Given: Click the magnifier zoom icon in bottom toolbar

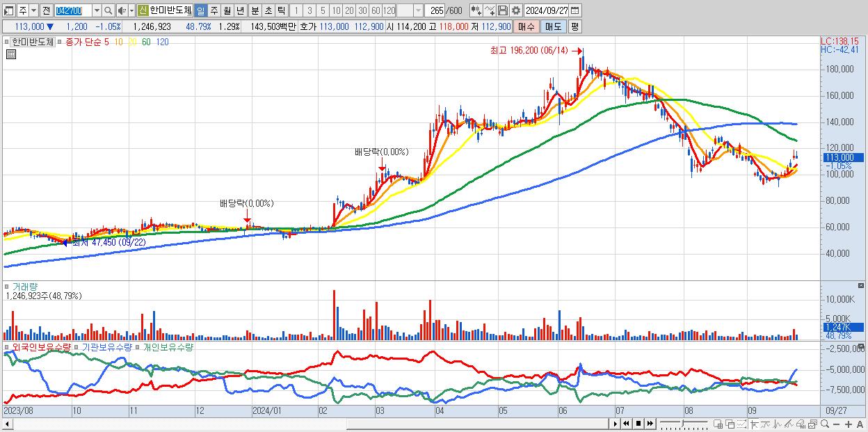Looking at the screenshot, I should tap(824, 424).
